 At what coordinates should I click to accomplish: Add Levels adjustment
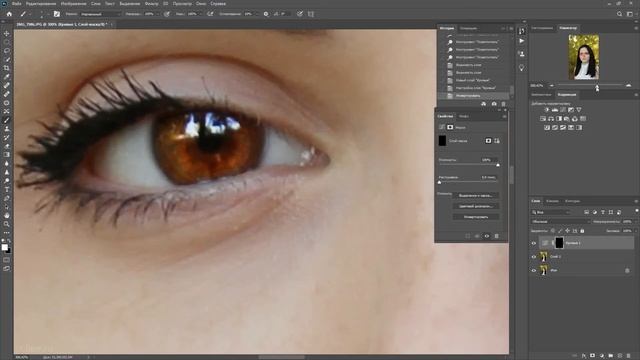pyautogui.click(x=555, y=110)
